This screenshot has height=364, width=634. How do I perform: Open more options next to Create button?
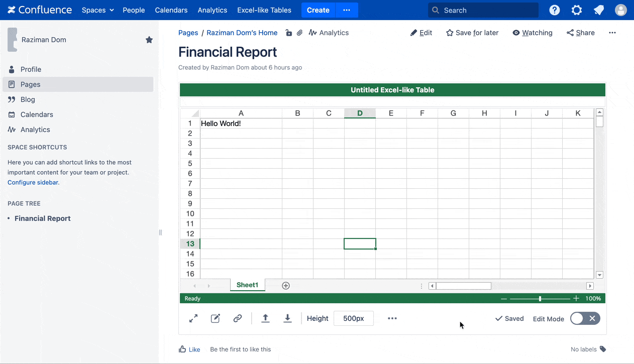point(347,10)
